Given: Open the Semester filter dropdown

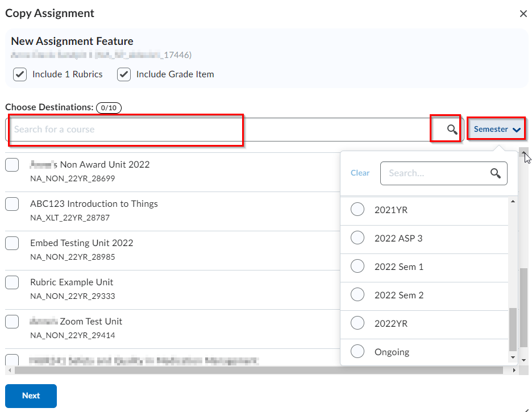Looking at the screenshot, I should click(496, 129).
